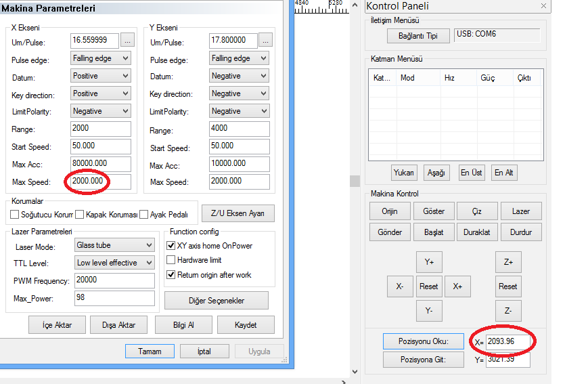Screen dimensions: 588x384
Task: Click the Lazer button in Makina Kontrol
Action: point(521,211)
